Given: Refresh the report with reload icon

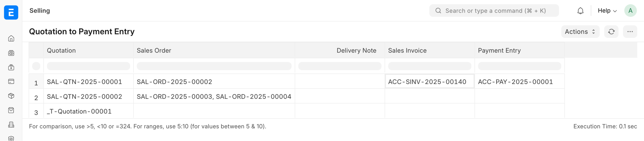Looking at the screenshot, I should point(611,32).
